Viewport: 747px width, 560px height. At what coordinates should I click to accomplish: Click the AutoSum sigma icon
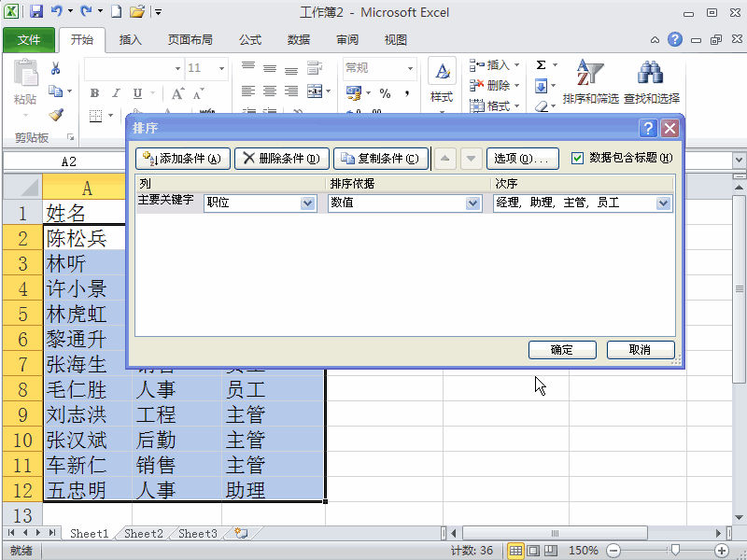542,64
